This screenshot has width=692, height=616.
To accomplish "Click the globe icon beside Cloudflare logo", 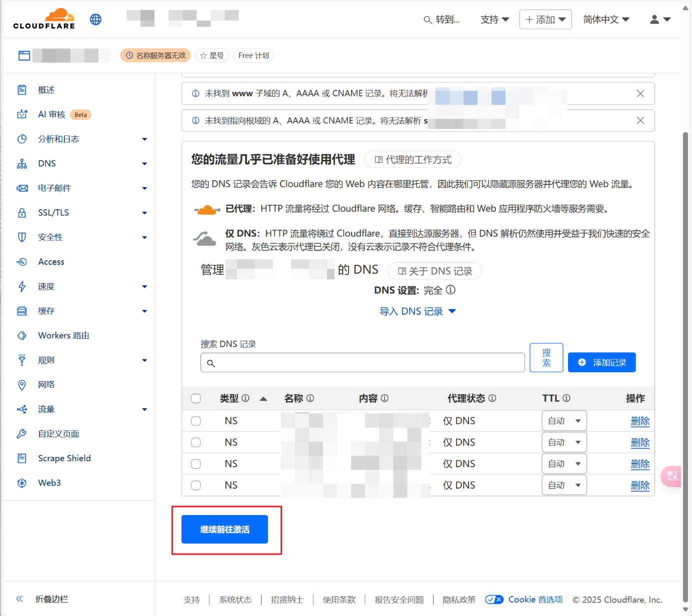I will [95, 19].
